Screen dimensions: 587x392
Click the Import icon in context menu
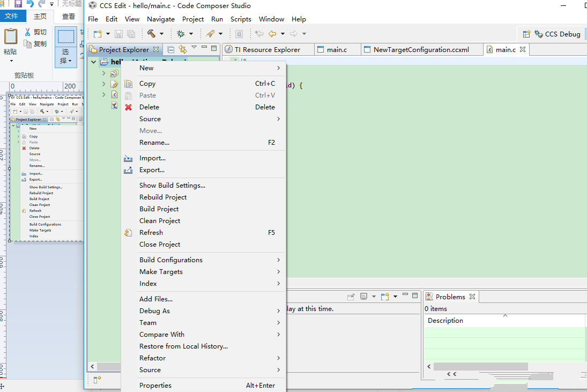(128, 158)
